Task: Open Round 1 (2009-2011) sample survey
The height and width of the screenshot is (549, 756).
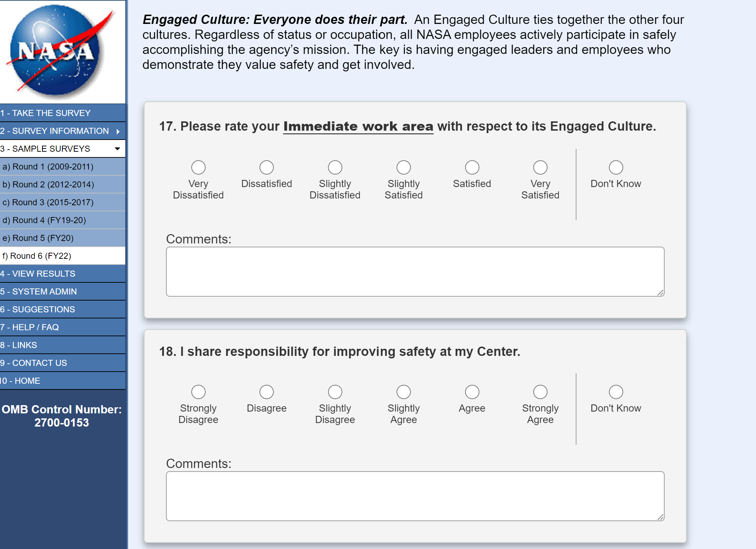Action: coord(48,167)
